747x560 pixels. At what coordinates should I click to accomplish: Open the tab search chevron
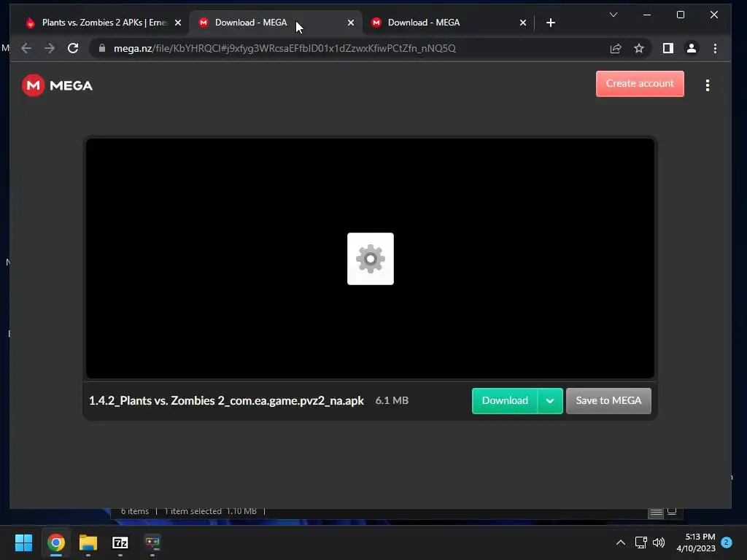coord(613,15)
